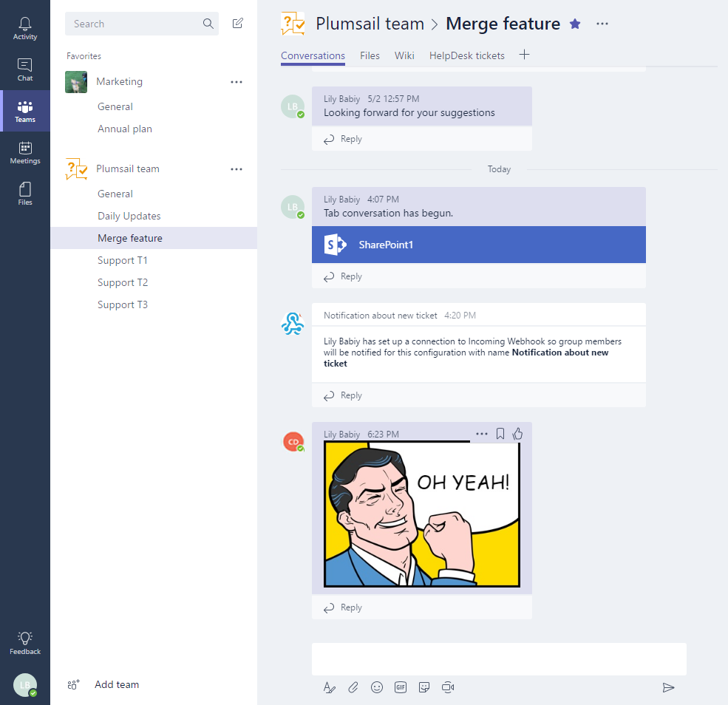Bookmark the 6:23 PM message
The image size is (728, 705).
tap(500, 434)
